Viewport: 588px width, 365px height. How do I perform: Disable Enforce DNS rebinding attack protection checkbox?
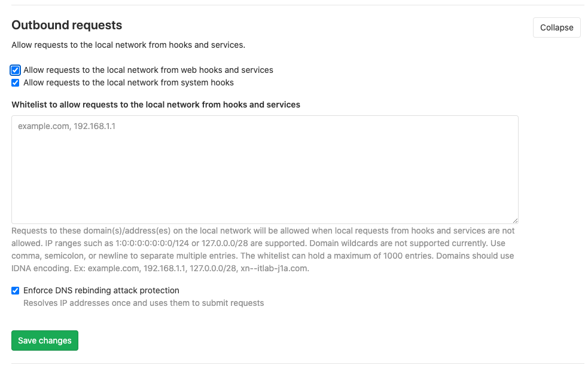click(x=16, y=290)
